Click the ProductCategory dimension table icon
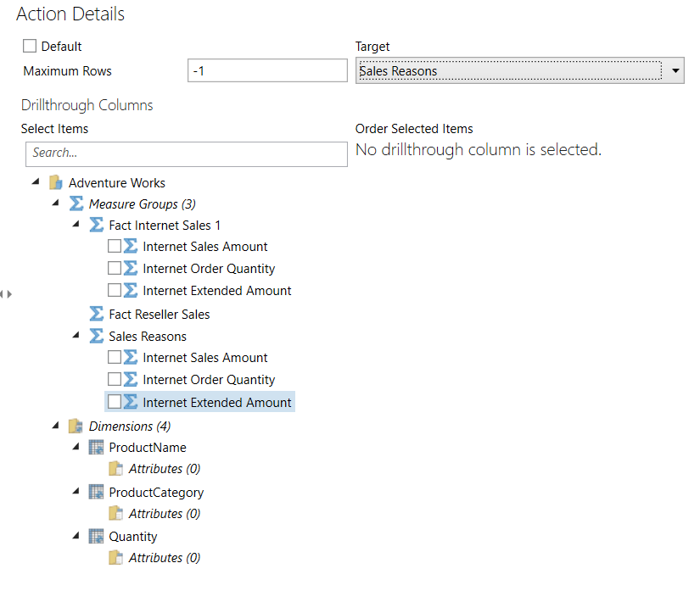 coord(97,492)
